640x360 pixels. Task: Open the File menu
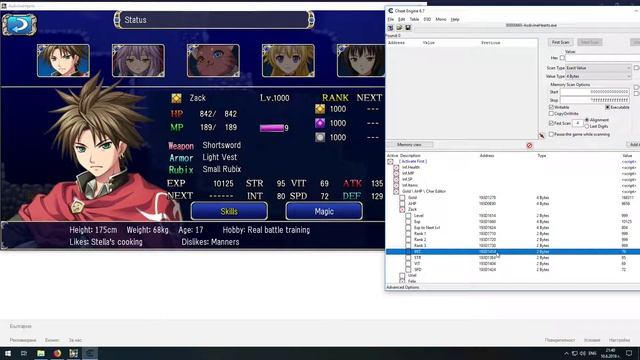click(391, 19)
